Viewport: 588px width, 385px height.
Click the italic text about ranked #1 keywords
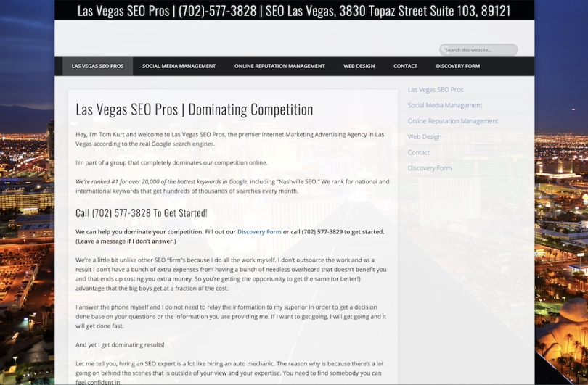pyautogui.click(x=161, y=182)
